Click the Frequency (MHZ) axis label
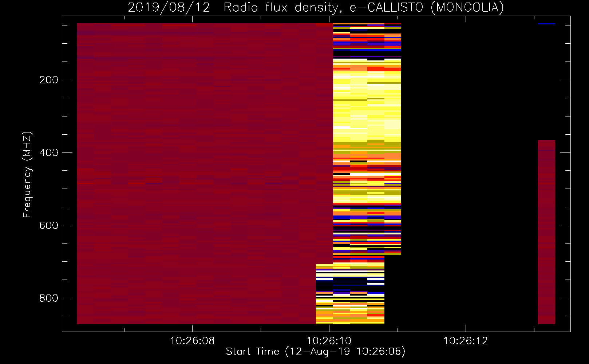Image resolution: width=589 pixels, height=364 pixels. pos(27,174)
